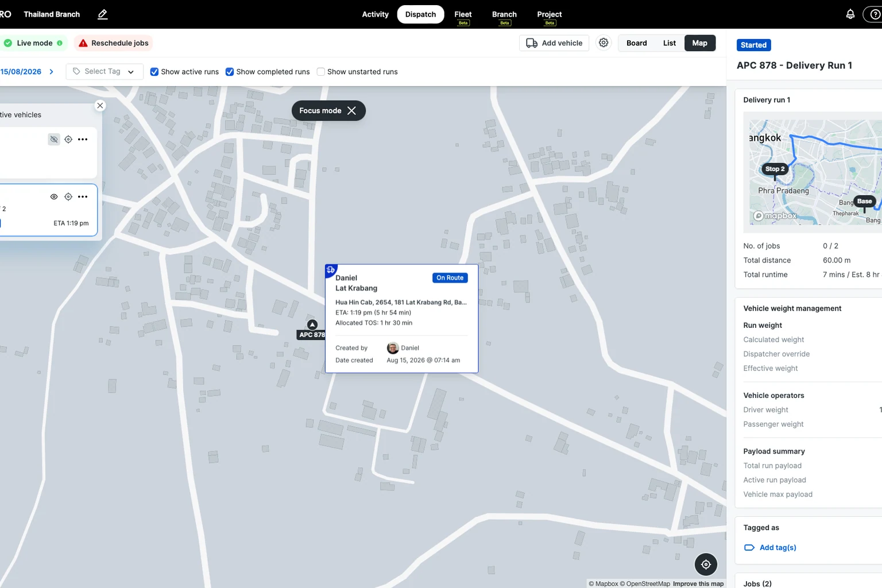
Task: Click the tag icon beside Add tag(s)
Action: pyautogui.click(x=749, y=548)
